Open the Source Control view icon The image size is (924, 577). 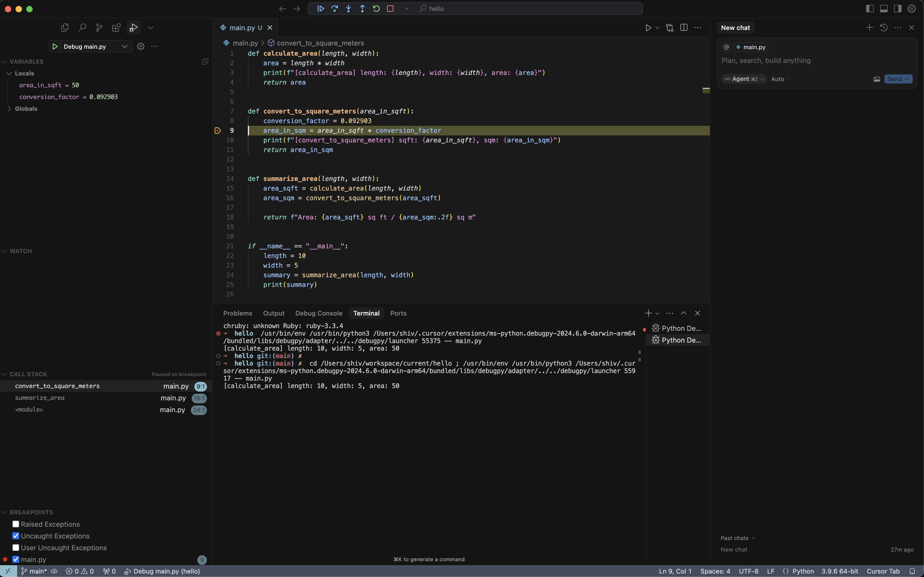coord(99,28)
